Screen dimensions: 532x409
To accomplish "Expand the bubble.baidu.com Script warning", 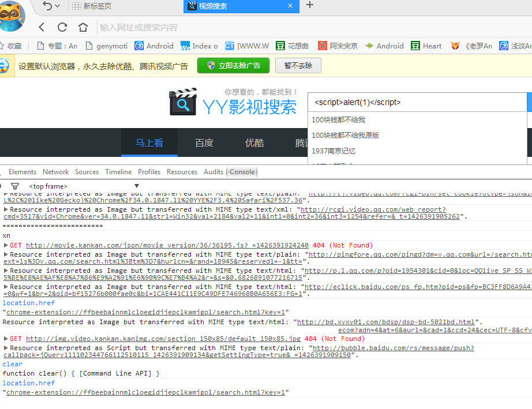I will [6, 348].
